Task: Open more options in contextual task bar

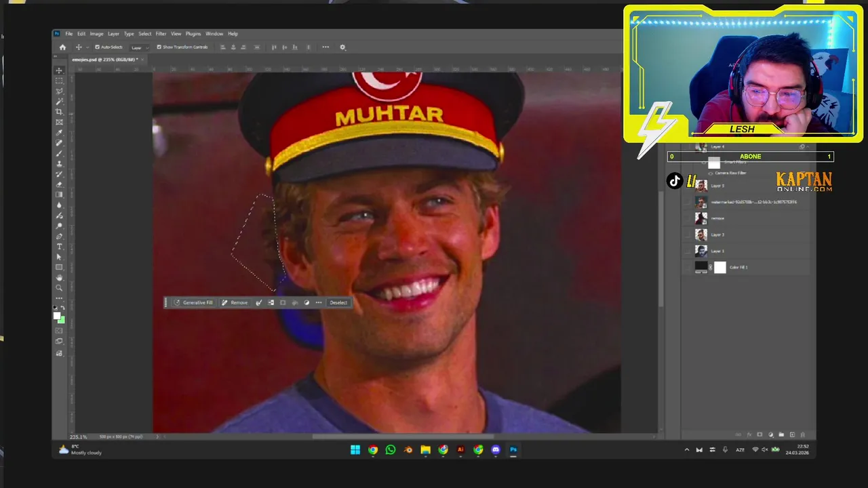Action: (x=319, y=302)
